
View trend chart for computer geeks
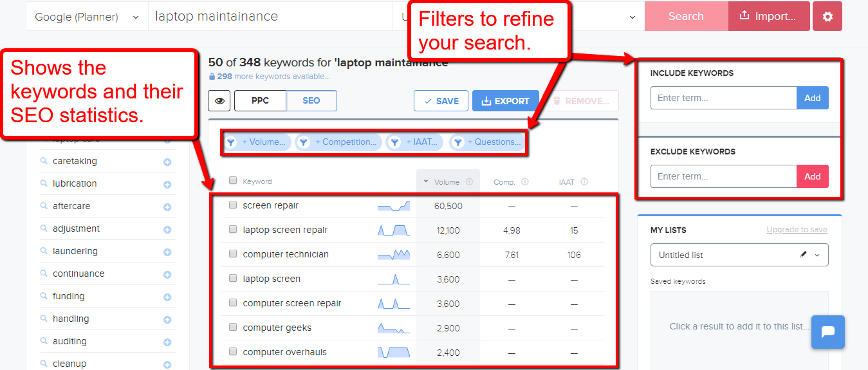(393, 328)
